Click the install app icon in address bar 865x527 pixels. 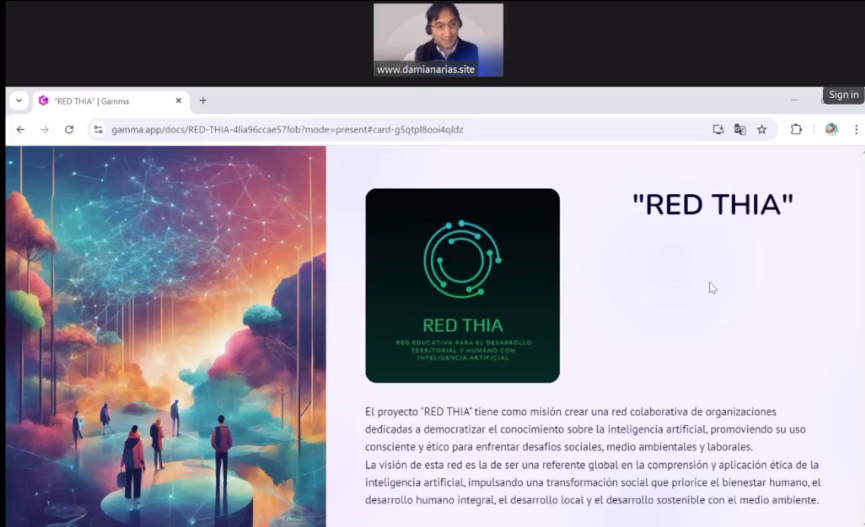point(717,129)
